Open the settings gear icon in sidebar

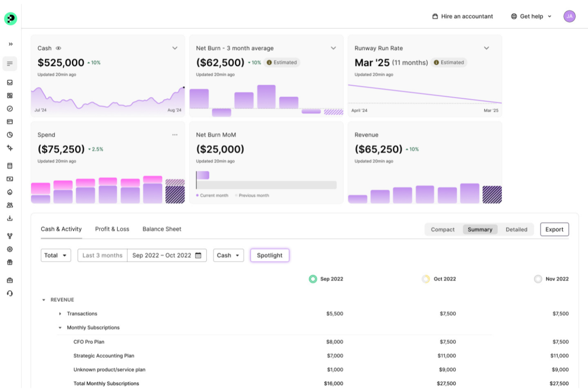[x=10, y=249]
